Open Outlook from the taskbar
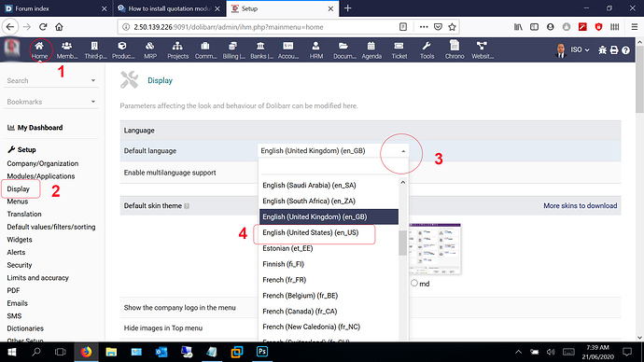The image size is (644, 362). 161,352
